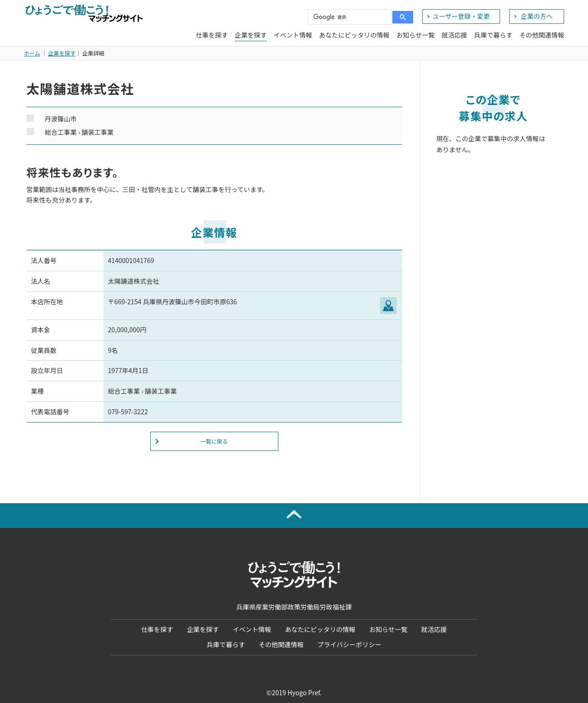Open 兵庫で暮らす in top navigation

[x=493, y=35]
